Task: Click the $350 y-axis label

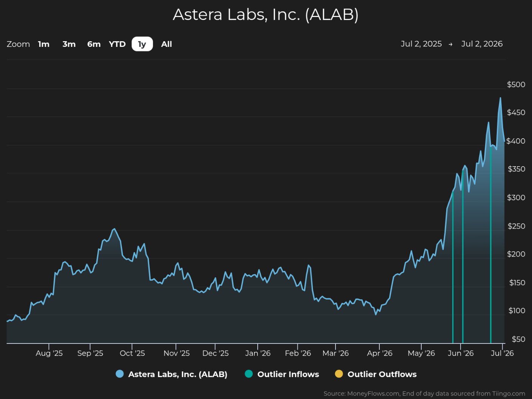Action: (x=516, y=169)
